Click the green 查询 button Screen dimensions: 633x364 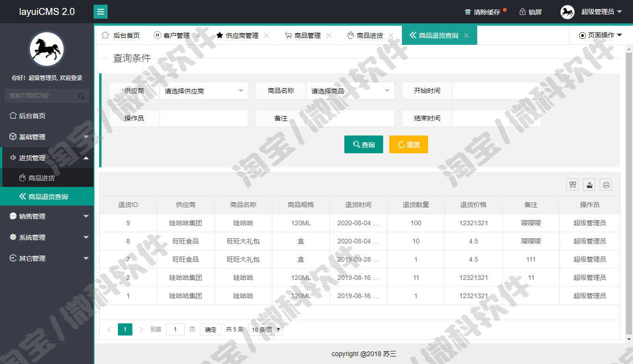(x=364, y=144)
